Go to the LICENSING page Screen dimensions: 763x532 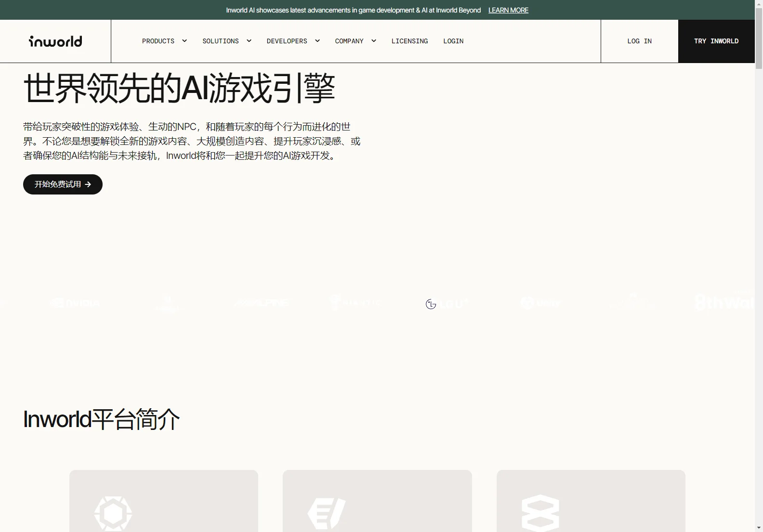tap(409, 41)
